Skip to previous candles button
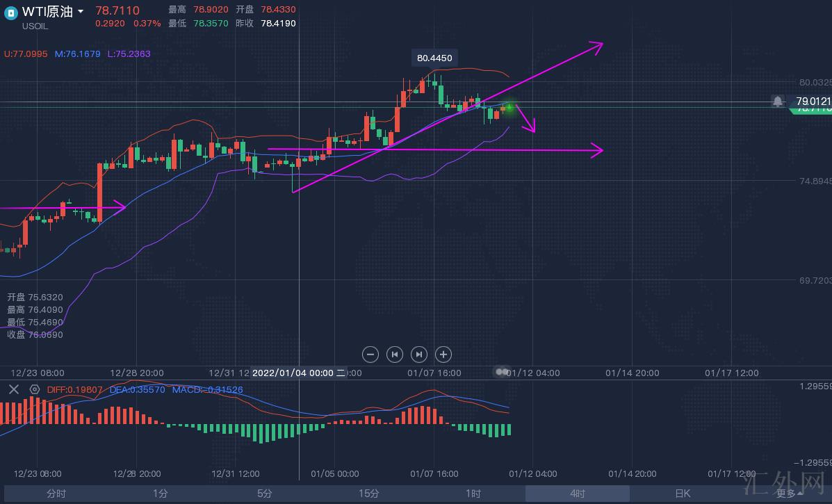The height and width of the screenshot is (504, 832). pyautogui.click(x=395, y=355)
